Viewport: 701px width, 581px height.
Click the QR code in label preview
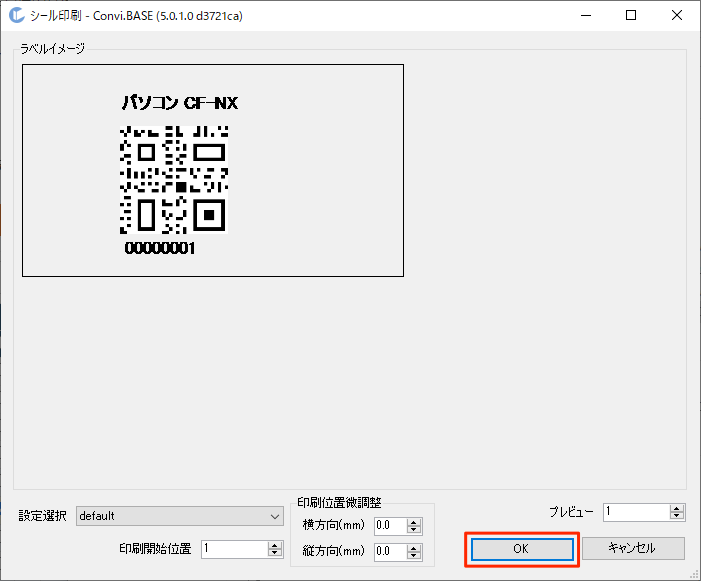click(174, 180)
